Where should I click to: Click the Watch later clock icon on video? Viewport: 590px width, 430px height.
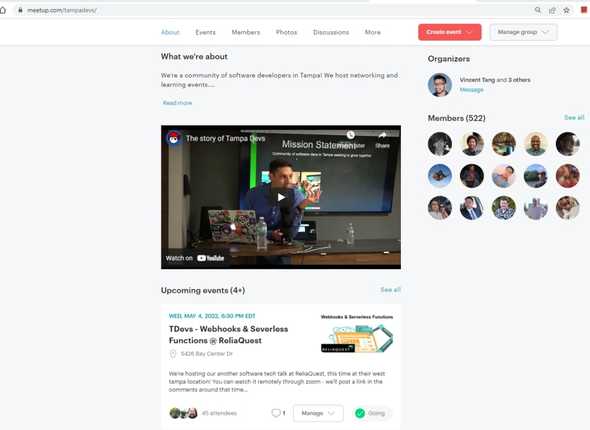350,135
